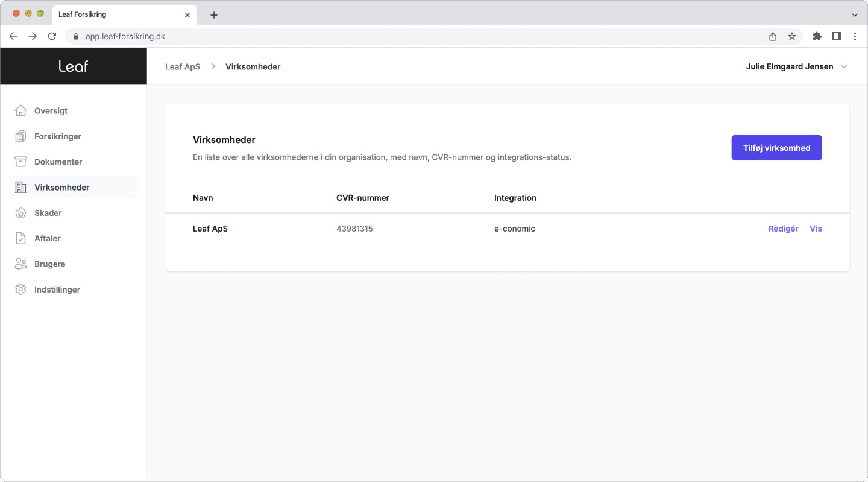The height and width of the screenshot is (482, 868).
Task: Click the Brugere people icon
Action: coord(20,264)
